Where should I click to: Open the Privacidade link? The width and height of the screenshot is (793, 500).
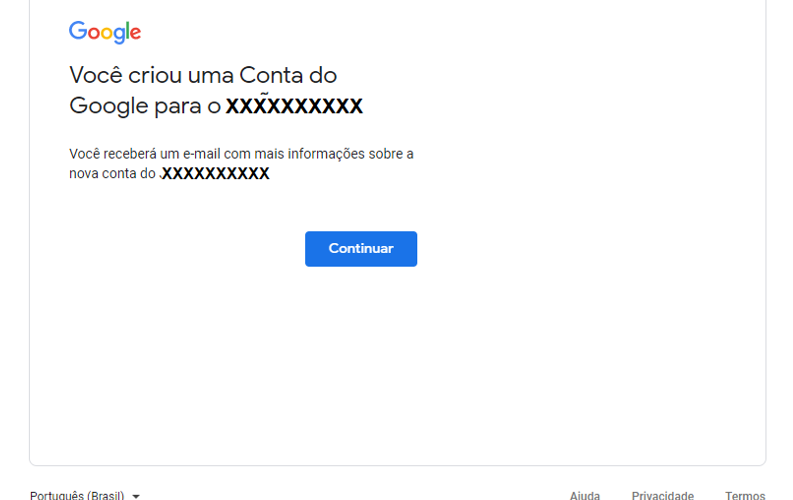point(663,495)
